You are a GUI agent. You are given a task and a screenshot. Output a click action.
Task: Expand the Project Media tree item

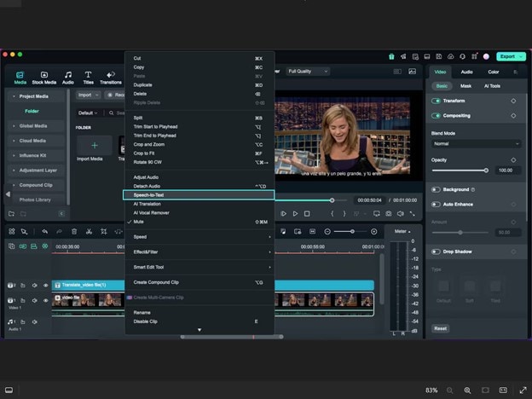pos(14,96)
